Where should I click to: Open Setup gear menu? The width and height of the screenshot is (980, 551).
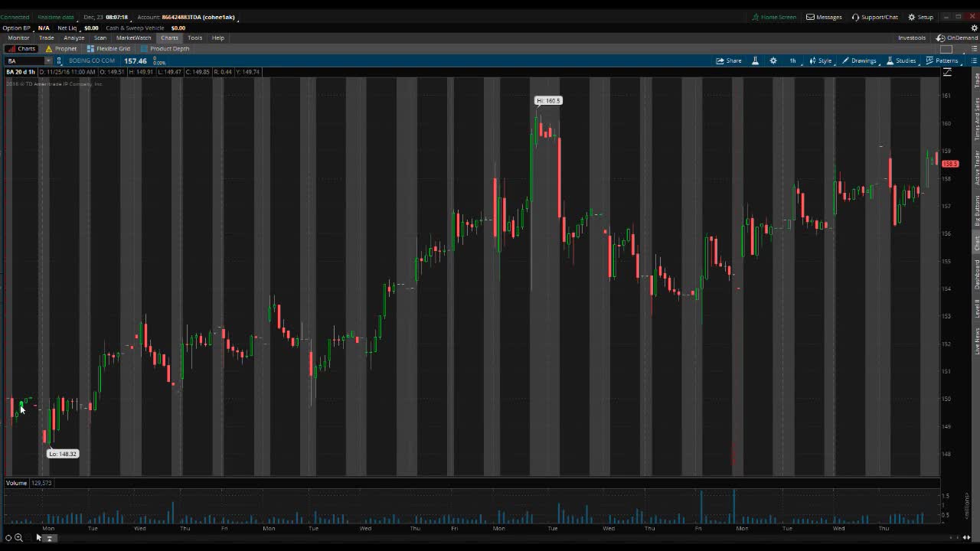tap(921, 17)
